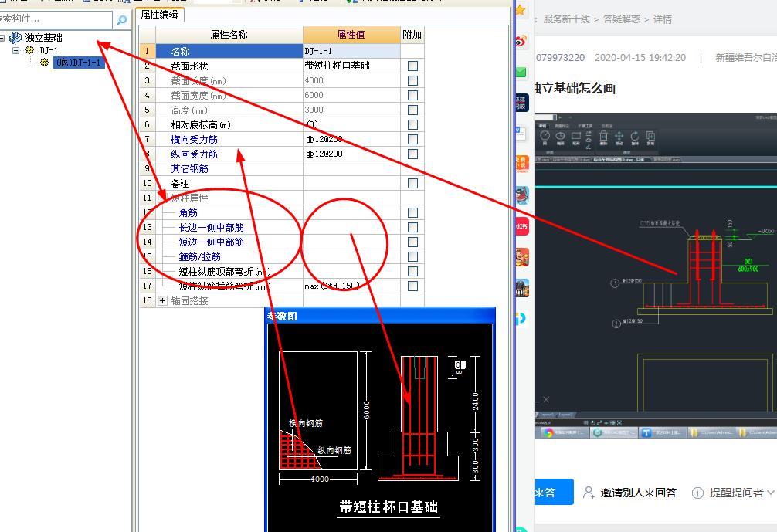The image size is (777, 532).
Task: Click the gear icon beside (底)DJ-1-1
Action: click(45, 63)
